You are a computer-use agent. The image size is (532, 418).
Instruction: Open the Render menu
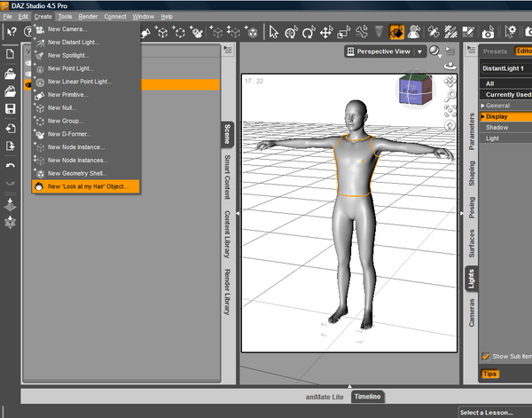click(88, 17)
